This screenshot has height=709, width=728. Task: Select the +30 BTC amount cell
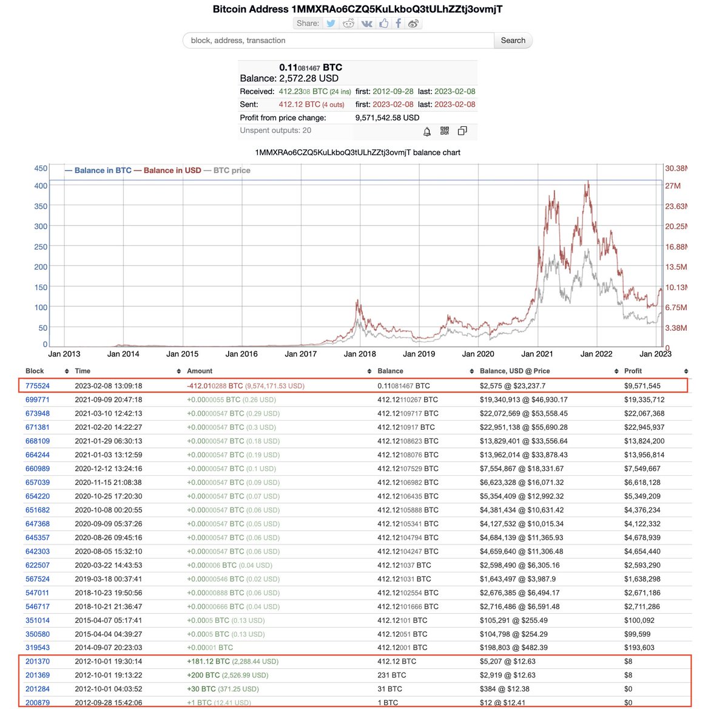click(223, 690)
